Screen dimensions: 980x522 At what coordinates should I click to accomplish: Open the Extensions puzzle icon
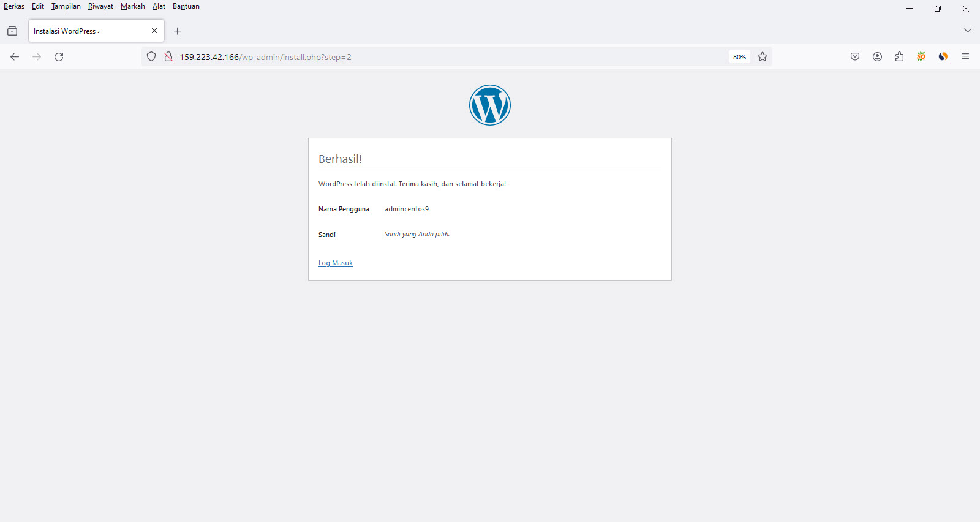tap(899, 57)
